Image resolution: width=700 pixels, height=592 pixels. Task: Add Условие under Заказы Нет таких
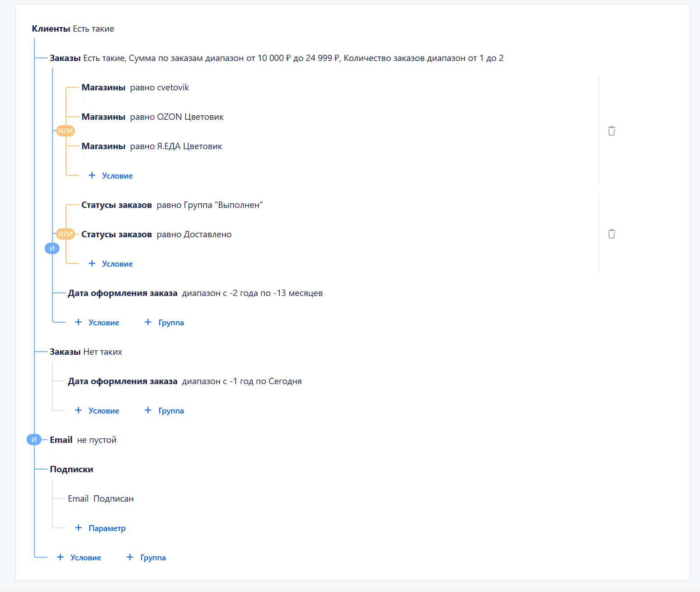point(97,411)
